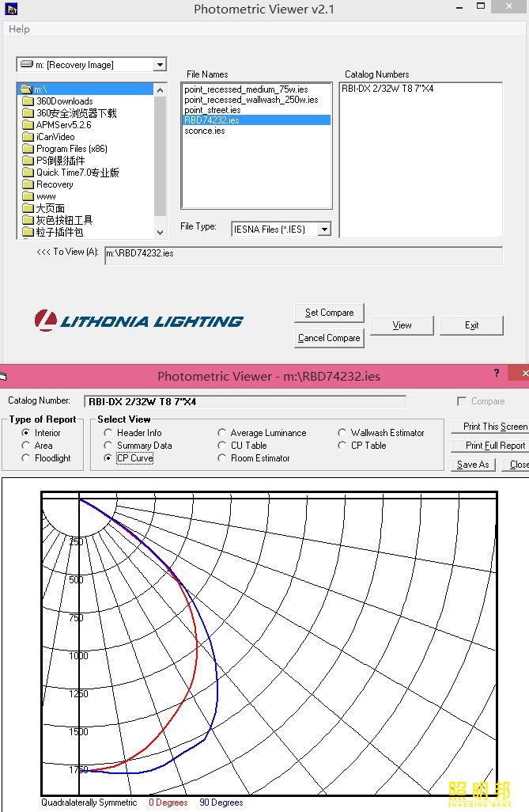Click the iCanVideo folder icon
The image size is (529, 812).
pyautogui.click(x=28, y=137)
